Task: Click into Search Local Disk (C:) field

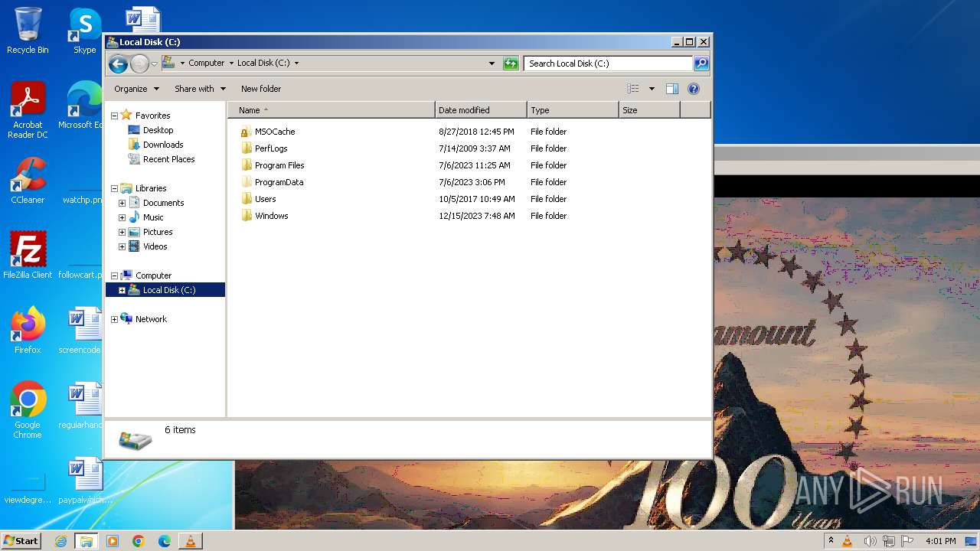Action: click(609, 64)
